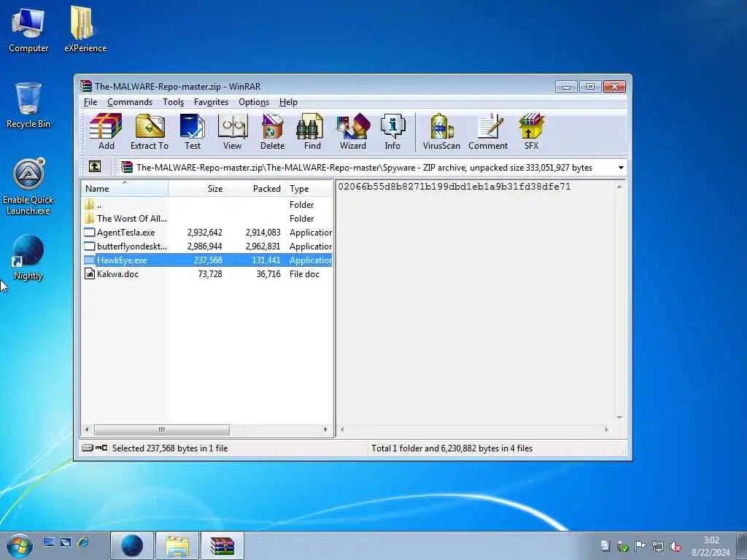Click the muted volume tray icon
Image resolution: width=747 pixels, height=560 pixels.
point(675,546)
